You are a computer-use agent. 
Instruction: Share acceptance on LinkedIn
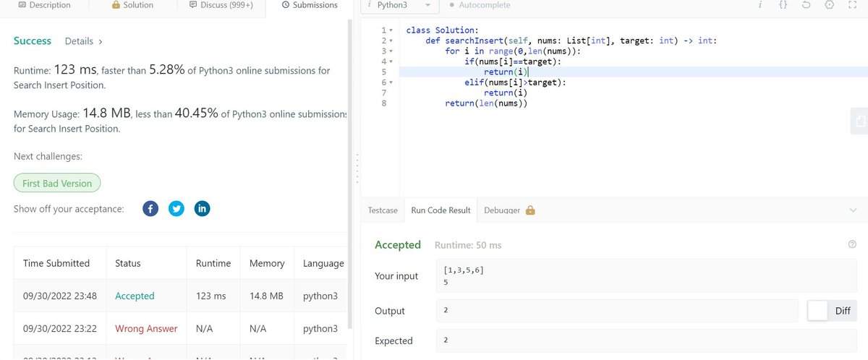click(203, 208)
